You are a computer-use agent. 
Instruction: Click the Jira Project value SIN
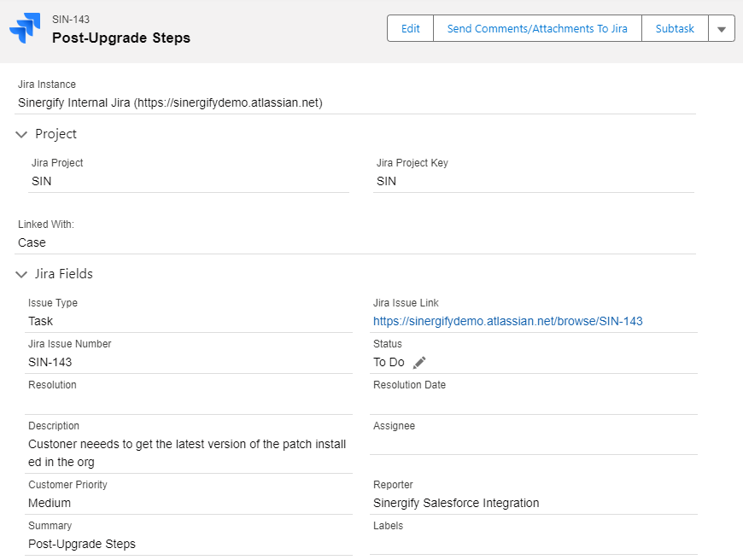click(x=42, y=182)
